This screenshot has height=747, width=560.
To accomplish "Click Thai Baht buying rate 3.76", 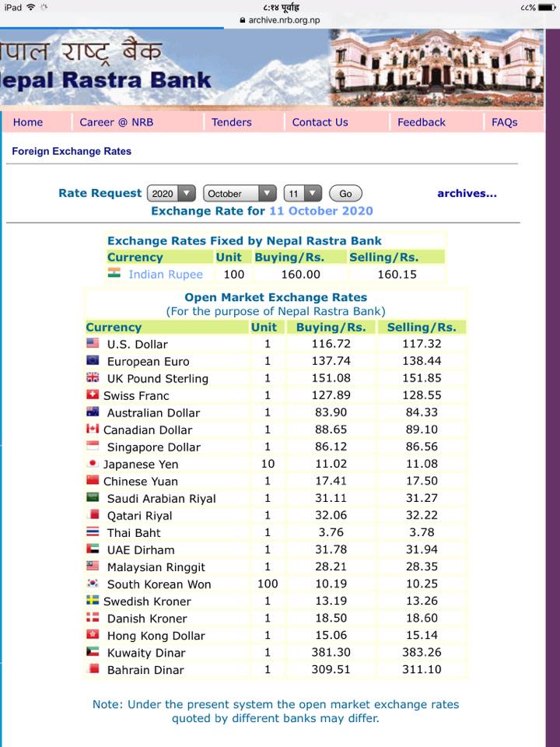I will pos(331,532).
